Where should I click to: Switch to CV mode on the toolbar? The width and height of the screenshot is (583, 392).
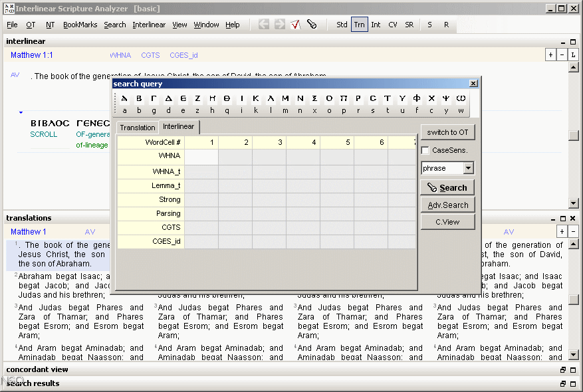(392, 24)
